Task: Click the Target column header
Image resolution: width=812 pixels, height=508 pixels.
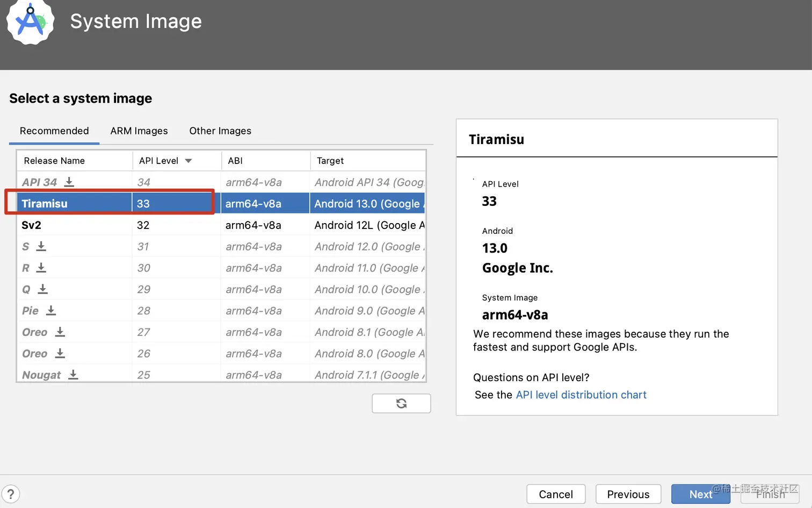Action: (330, 161)
